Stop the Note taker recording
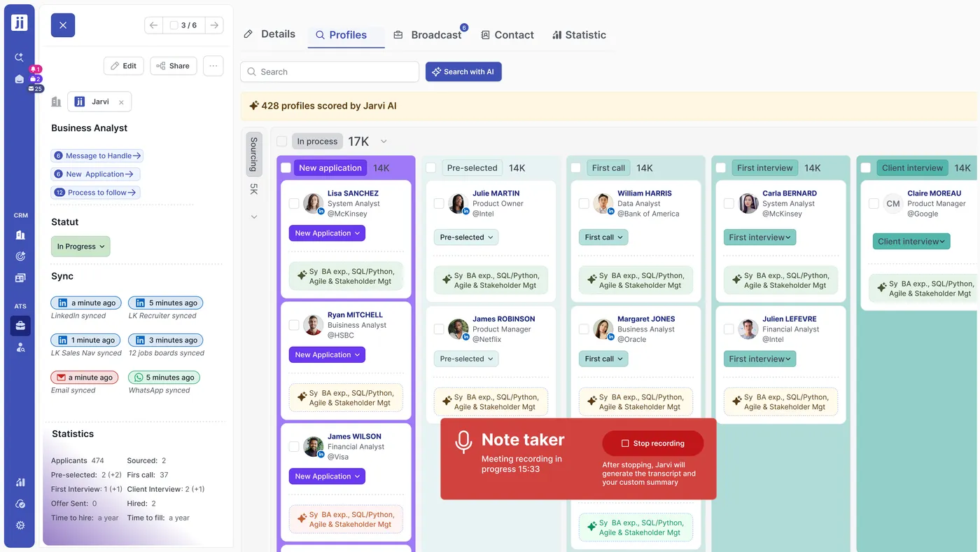This screenshot has height=552, width=980. pos(652,443)
